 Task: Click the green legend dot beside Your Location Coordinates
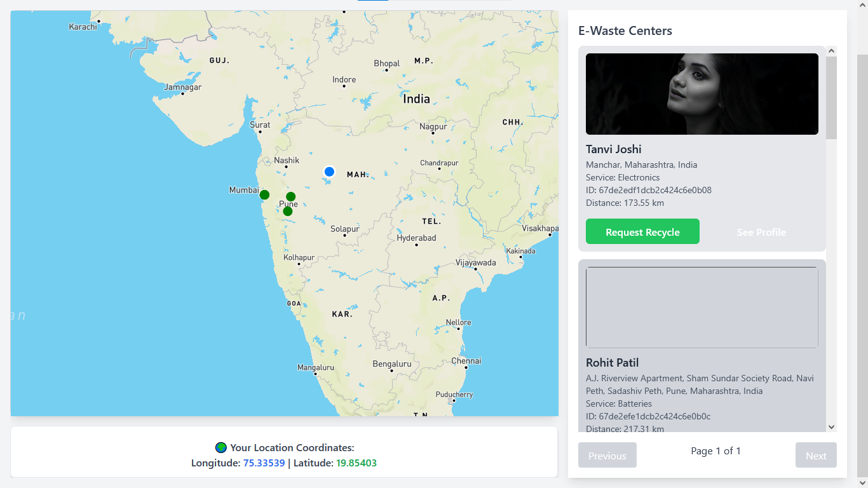[220, 447]
